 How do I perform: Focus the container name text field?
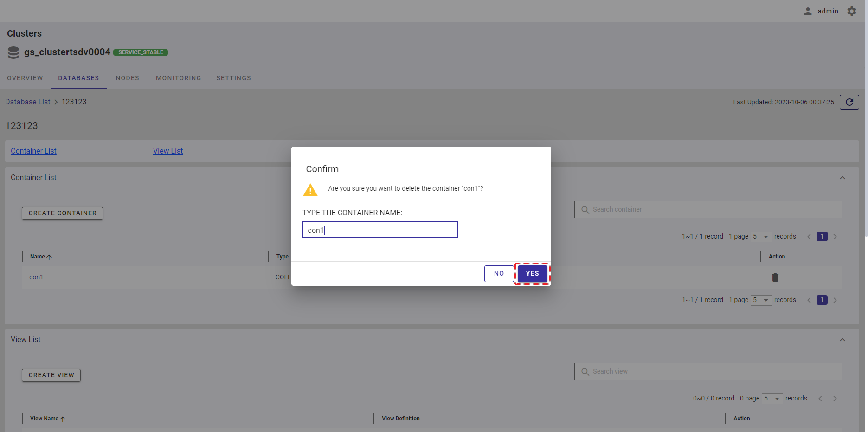click(x=380, y=230)
